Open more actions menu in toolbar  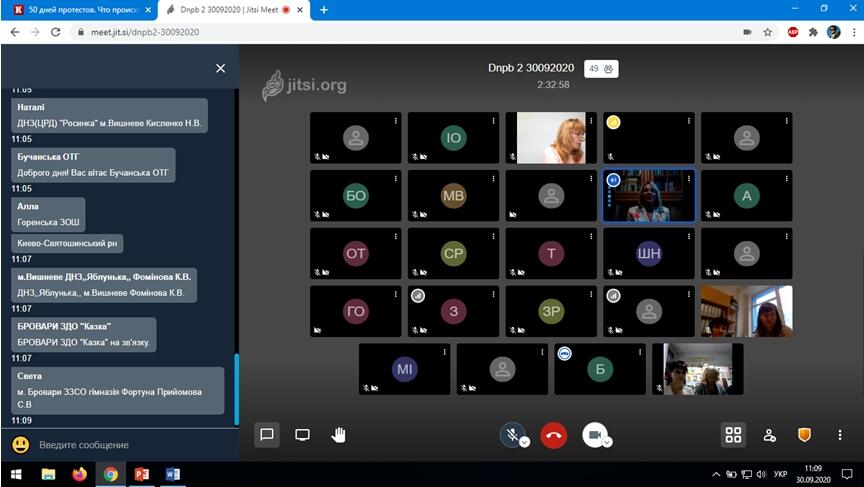coord(840,435)
